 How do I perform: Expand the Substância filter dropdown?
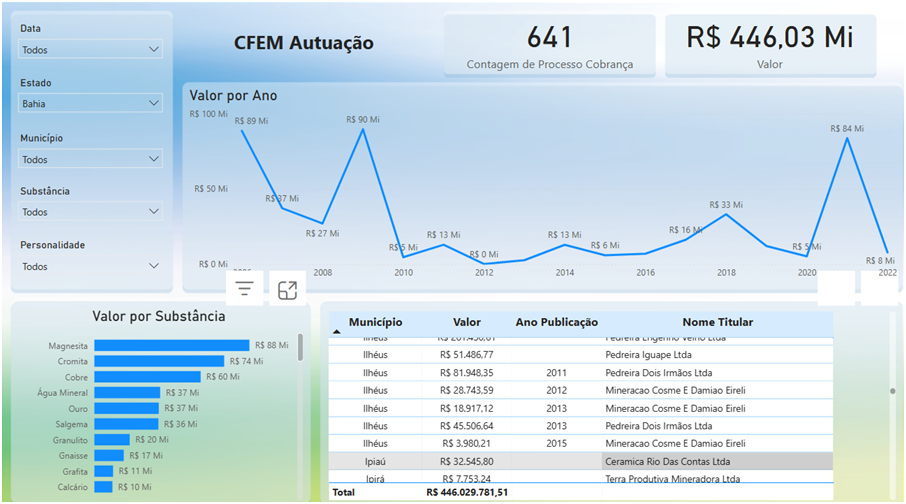90,212
